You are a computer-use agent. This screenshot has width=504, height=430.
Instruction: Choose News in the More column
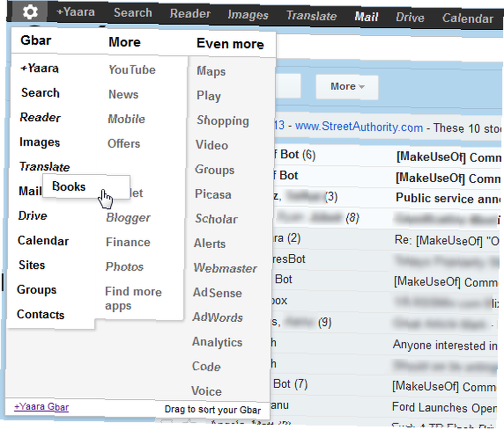click(x=123, y=95)
